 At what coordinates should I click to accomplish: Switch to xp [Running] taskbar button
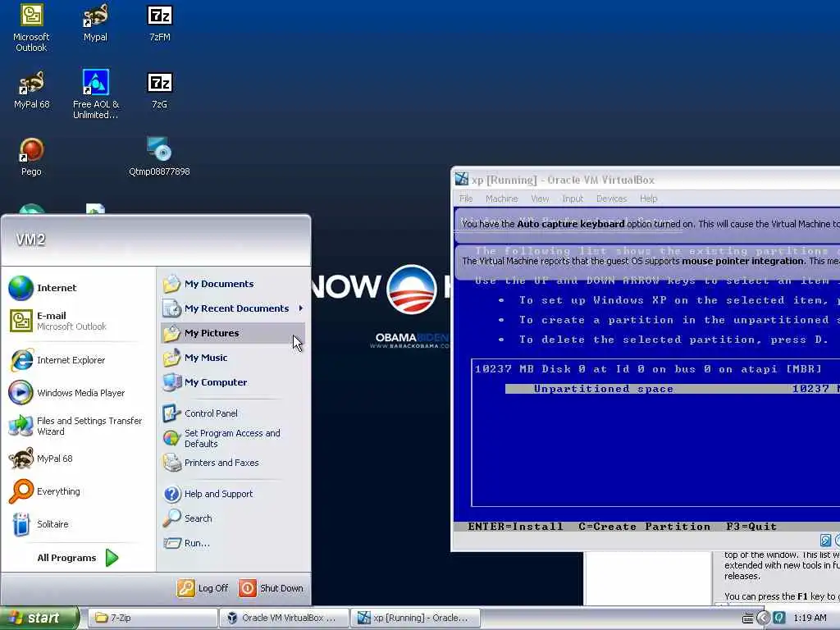[x=415, y=618]
